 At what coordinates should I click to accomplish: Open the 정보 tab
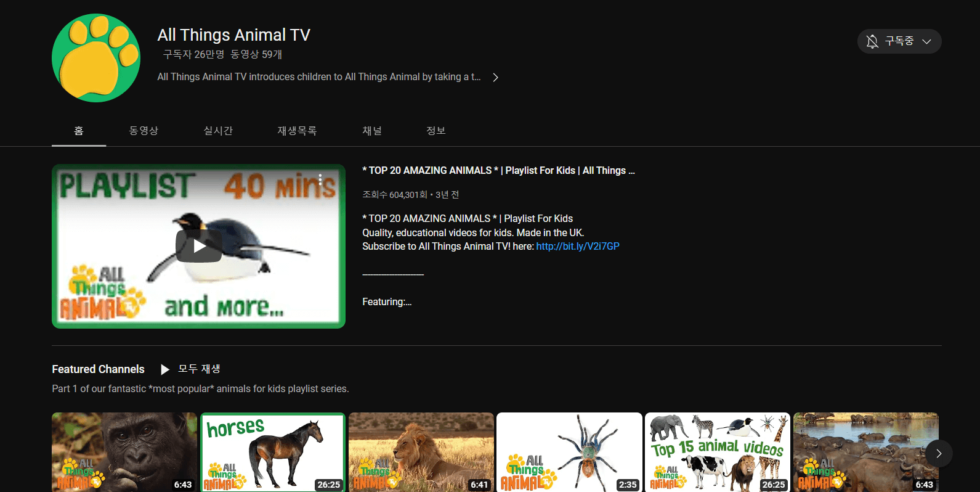click(436, 131)
